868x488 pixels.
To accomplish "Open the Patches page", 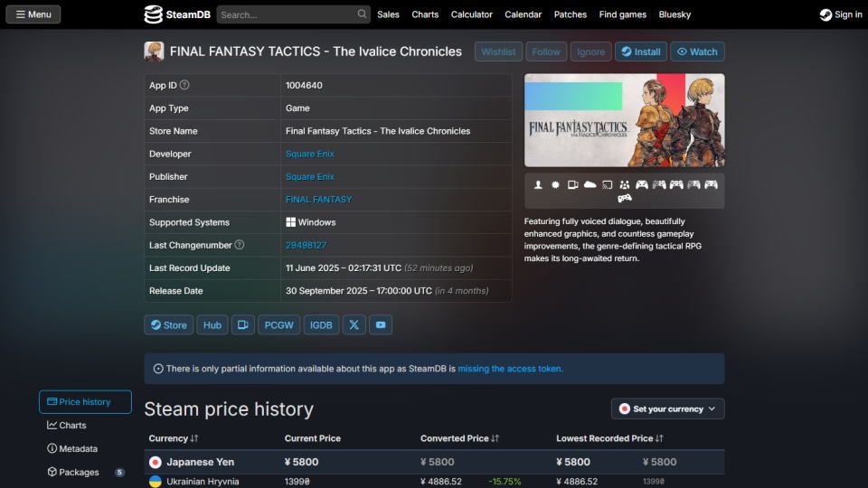I will pos(571,14).
